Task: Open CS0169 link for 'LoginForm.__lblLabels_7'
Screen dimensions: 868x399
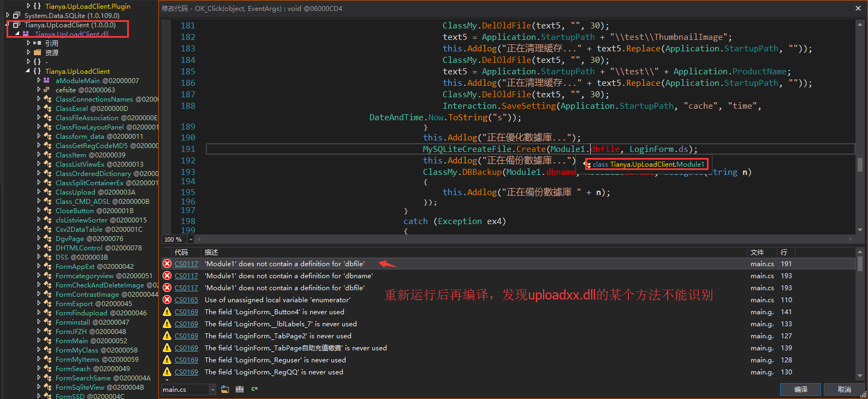Action: (186, 324)
